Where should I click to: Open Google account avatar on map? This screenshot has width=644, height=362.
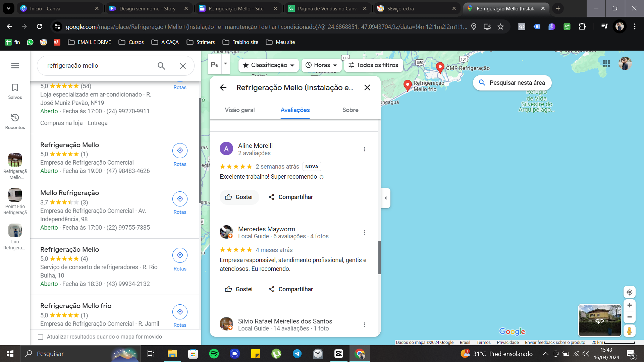[625, 63]
